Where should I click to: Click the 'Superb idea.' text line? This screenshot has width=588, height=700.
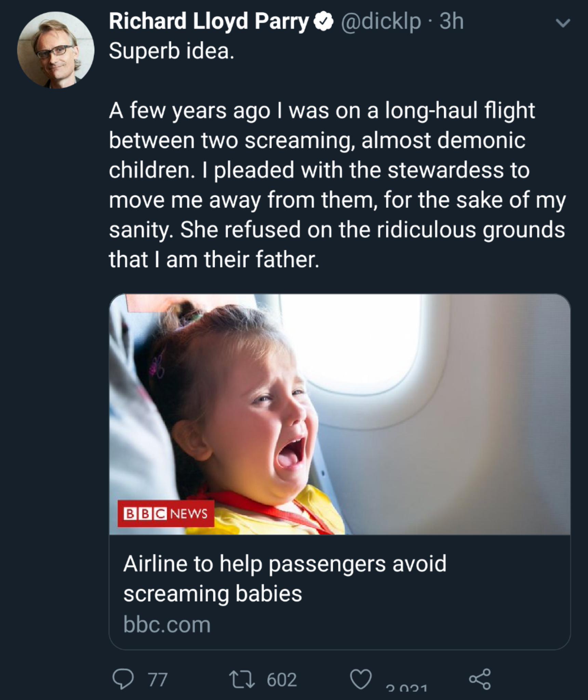click(x=172, y=51)
